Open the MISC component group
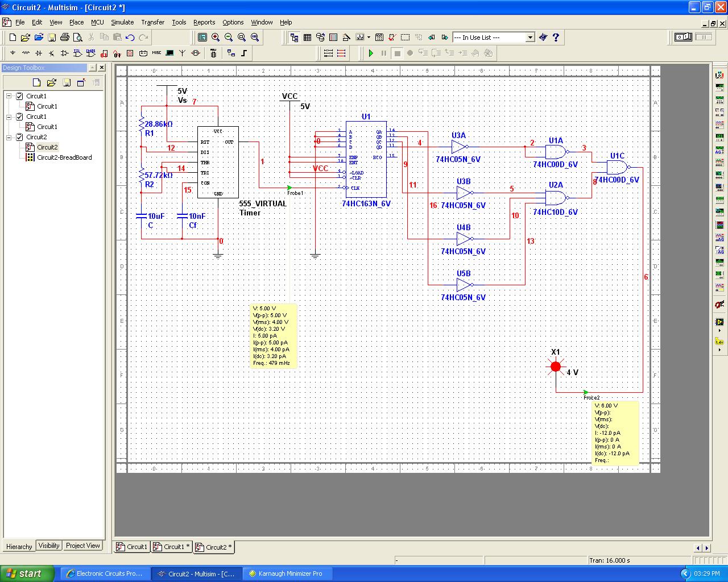 [x=156, y=53]
